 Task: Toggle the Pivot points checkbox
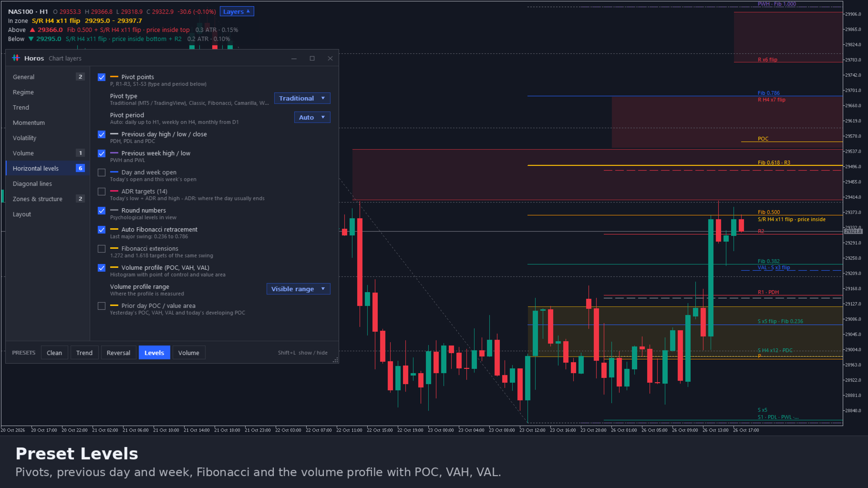tap(102, 77)
